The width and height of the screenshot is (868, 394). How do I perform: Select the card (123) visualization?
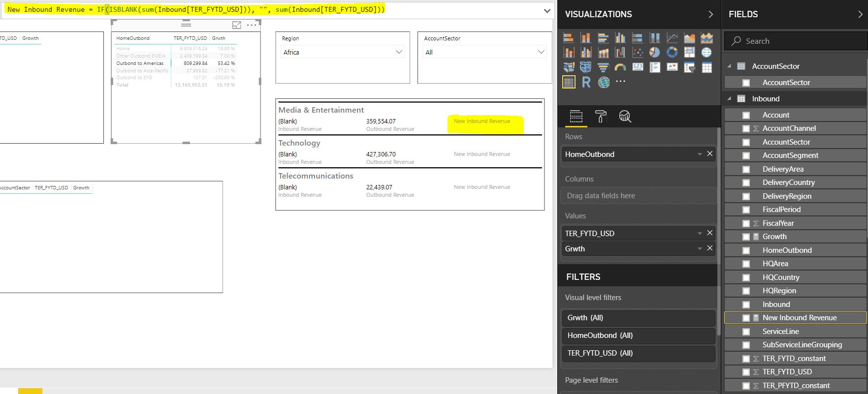(638, 67)
